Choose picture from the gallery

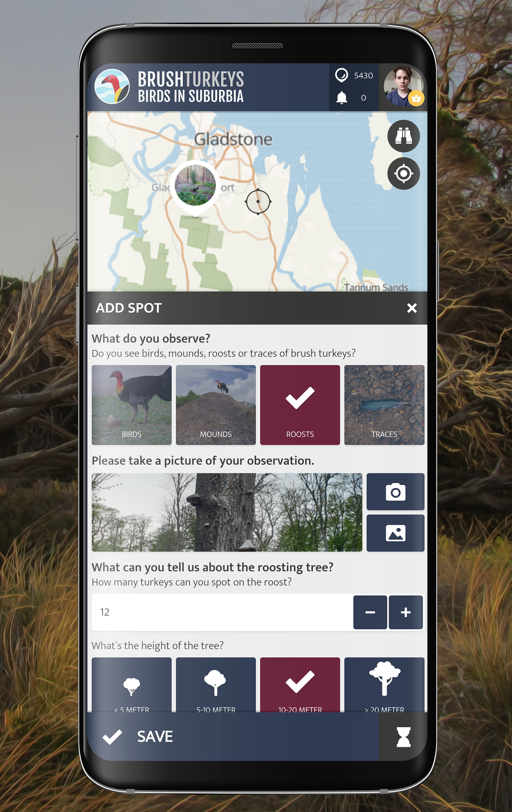395,533
